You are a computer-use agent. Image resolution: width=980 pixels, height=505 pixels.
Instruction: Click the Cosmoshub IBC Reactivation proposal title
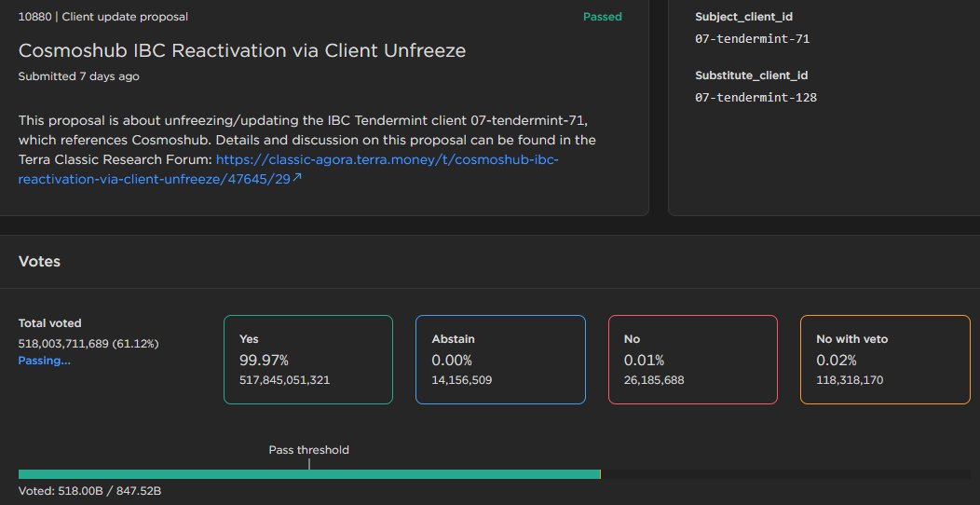click(242, 50)
